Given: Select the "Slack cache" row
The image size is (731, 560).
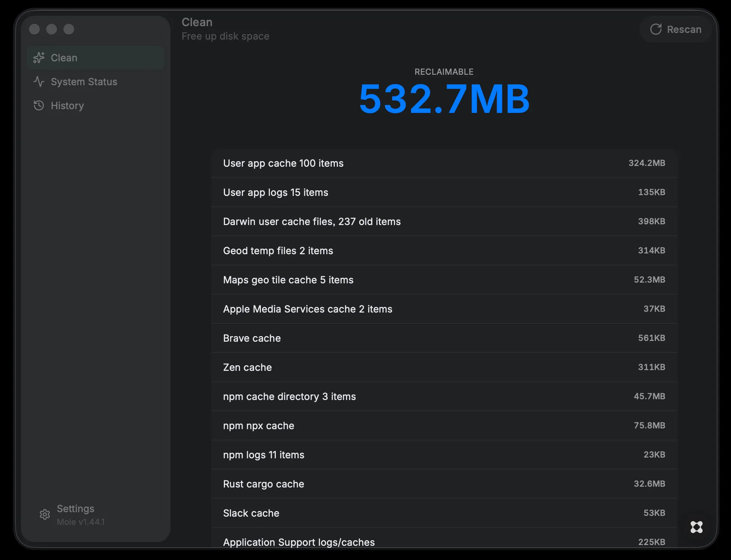Looking at the screenshot, I should pos(444,513).
